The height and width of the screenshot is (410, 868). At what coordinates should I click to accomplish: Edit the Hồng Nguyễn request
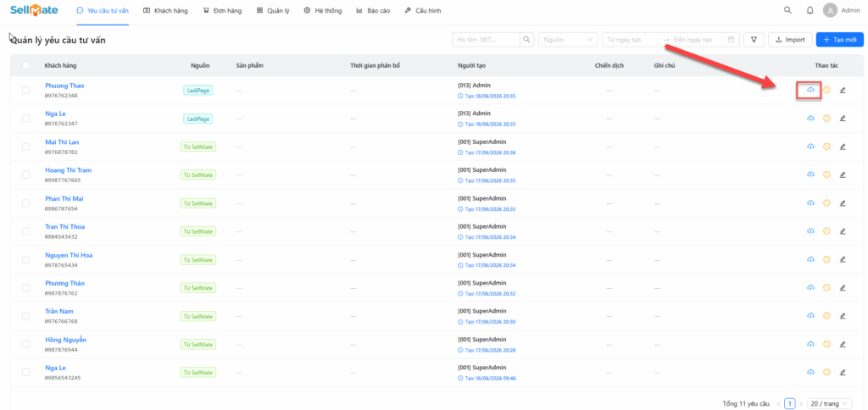(x=843, y=344)
